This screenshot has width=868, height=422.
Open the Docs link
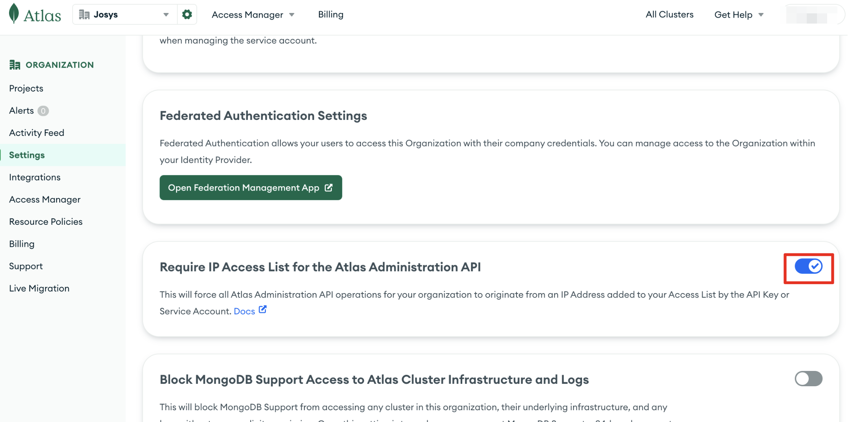coord(244,311)
